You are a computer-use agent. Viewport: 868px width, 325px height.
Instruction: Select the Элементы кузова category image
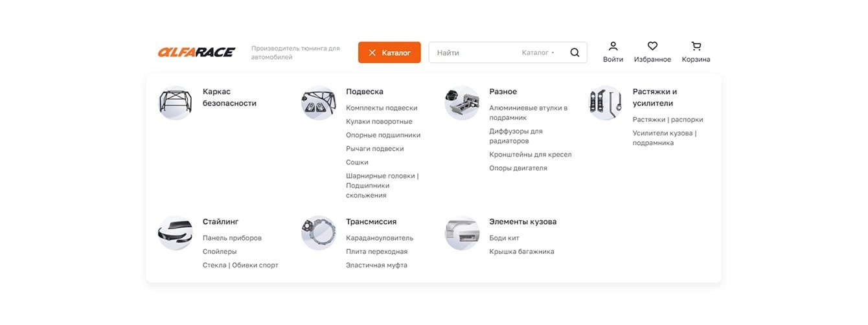tap(462, 233)
